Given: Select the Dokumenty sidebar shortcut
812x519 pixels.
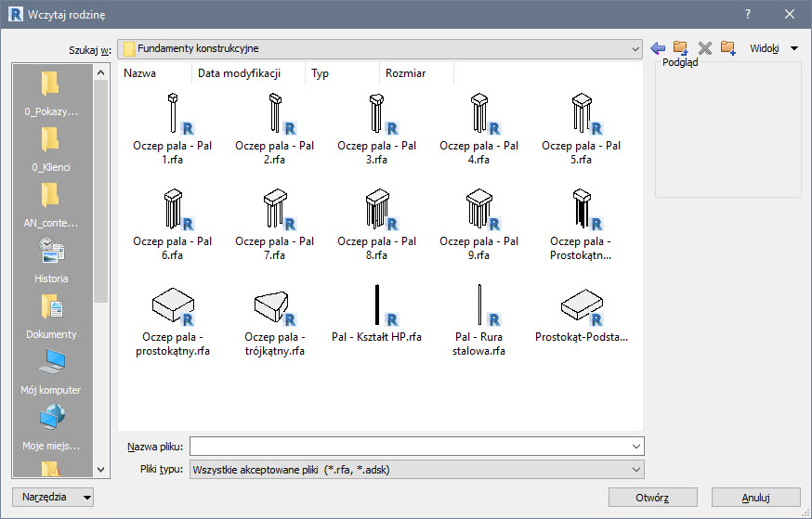Looking at the screenshot, I should [52, 315].
